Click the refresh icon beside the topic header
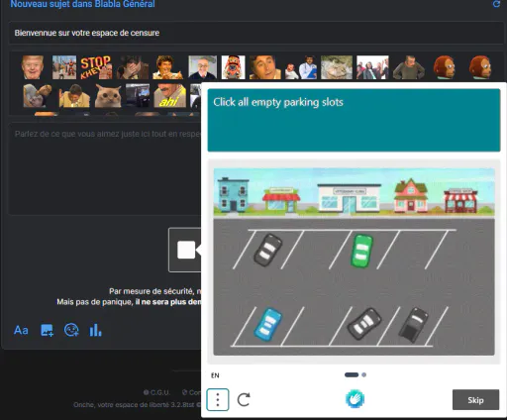 (x=496, y=4)
